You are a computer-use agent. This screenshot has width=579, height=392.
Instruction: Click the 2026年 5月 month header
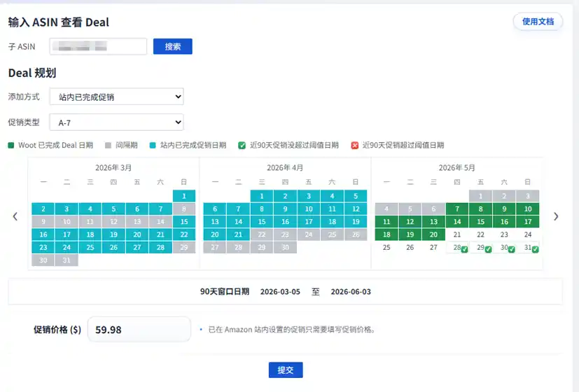[456, 168]
